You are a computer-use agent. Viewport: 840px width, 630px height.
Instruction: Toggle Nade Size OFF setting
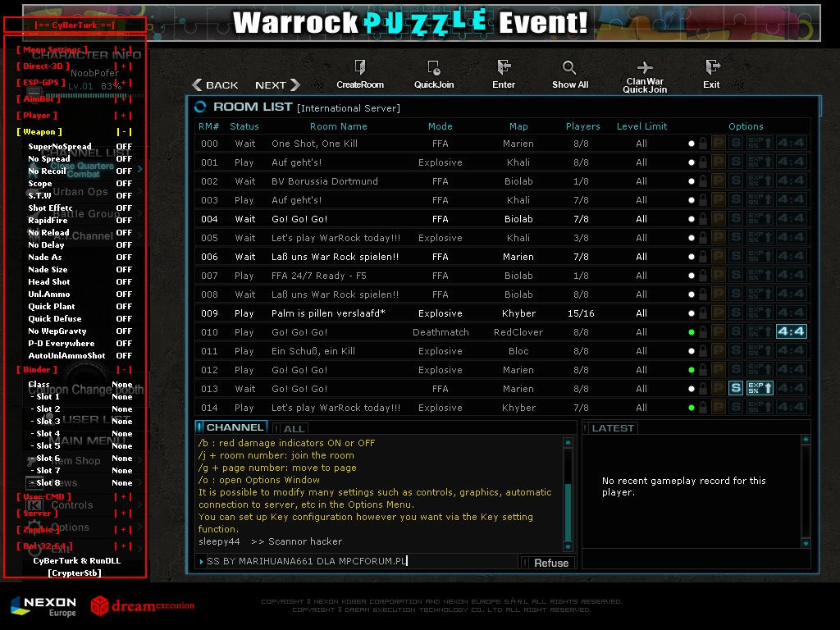(124, 269)
